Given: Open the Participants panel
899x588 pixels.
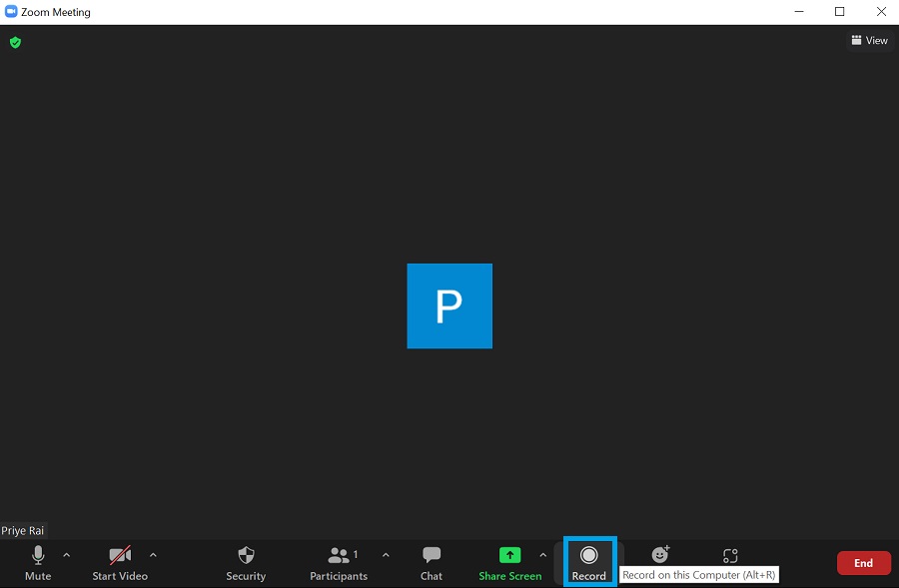Looking at the screenshot, I should (x=339, y=562).
